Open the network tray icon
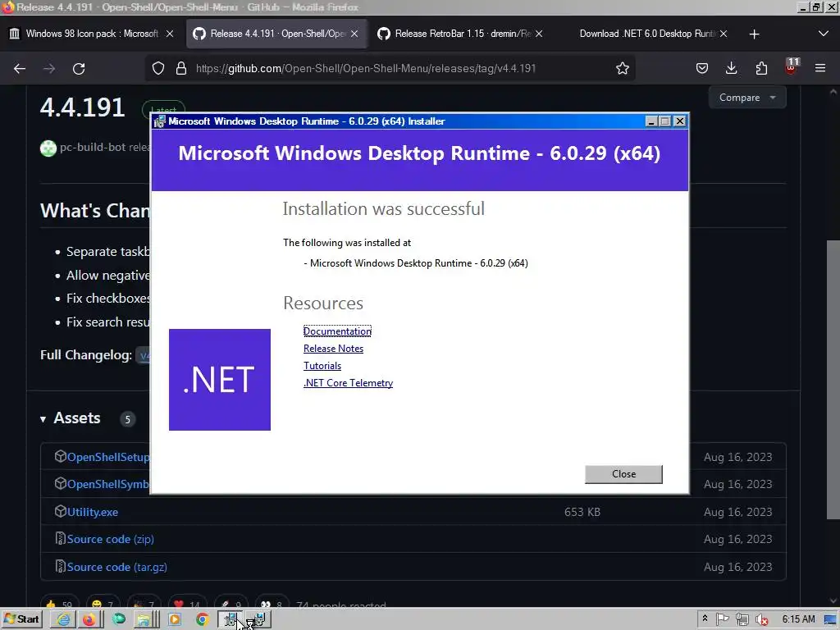Viewport: 840px width, 630px height. [742, 620]
